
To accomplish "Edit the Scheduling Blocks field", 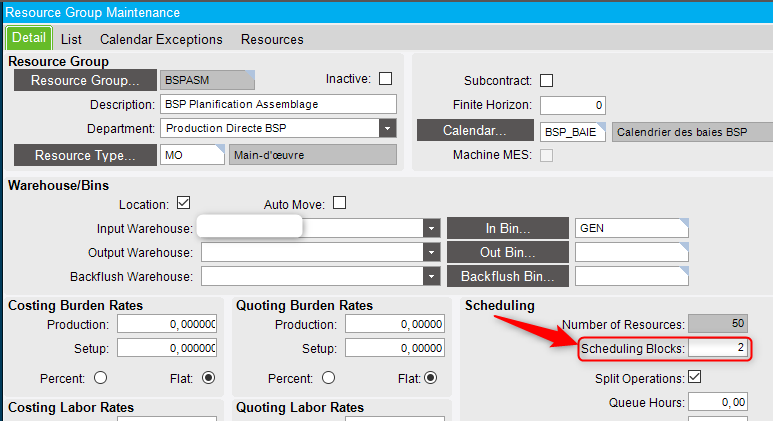I will pyautogui.click(x=718, y=348).
